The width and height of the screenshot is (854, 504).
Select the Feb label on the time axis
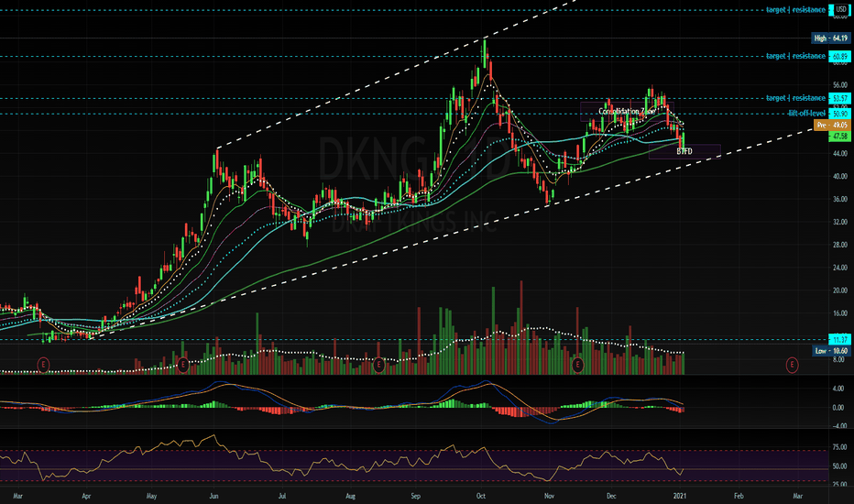pos(739,497)
